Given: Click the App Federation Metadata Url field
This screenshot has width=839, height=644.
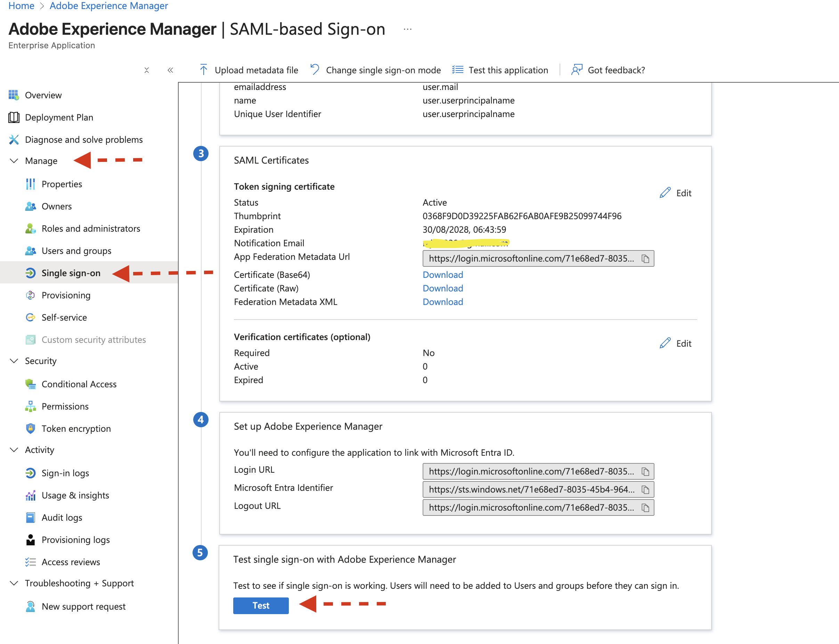Looking at the screenshot, I should 538,259.
